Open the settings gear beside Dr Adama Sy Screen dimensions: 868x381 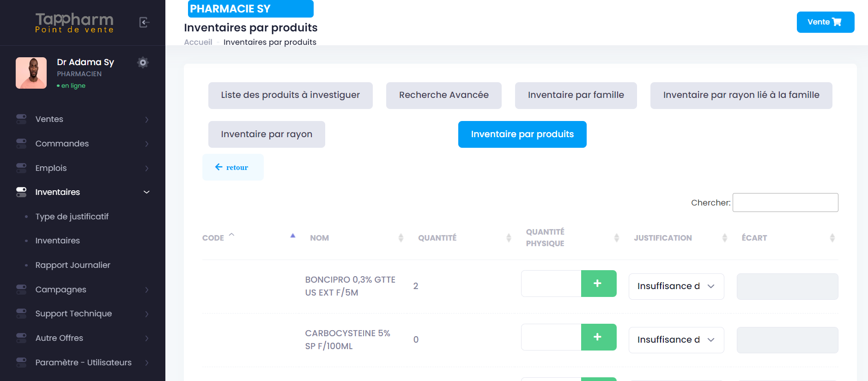coord(143,62)
